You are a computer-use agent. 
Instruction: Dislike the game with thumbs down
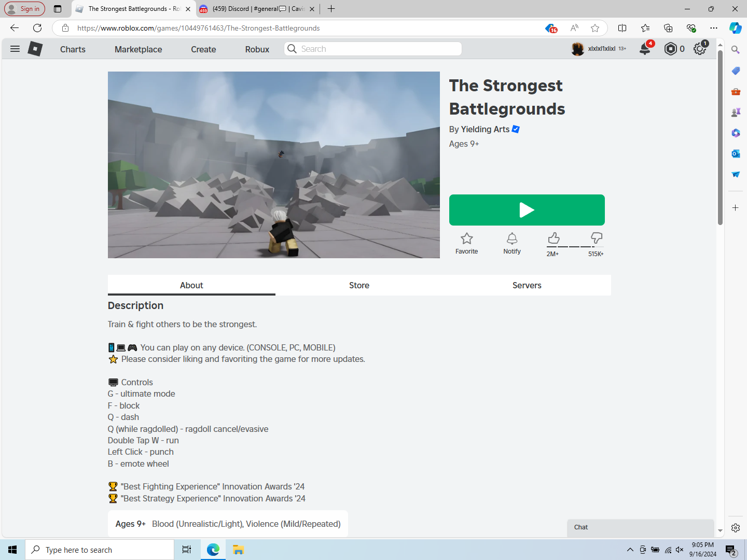(x=597, y=238)
